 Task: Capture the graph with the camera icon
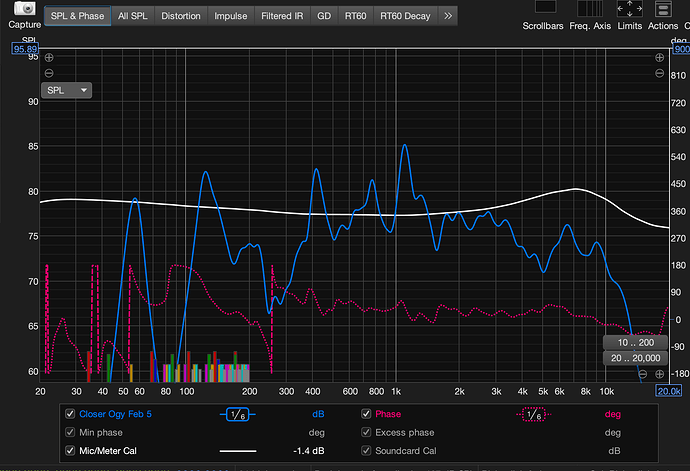(25, 8)
